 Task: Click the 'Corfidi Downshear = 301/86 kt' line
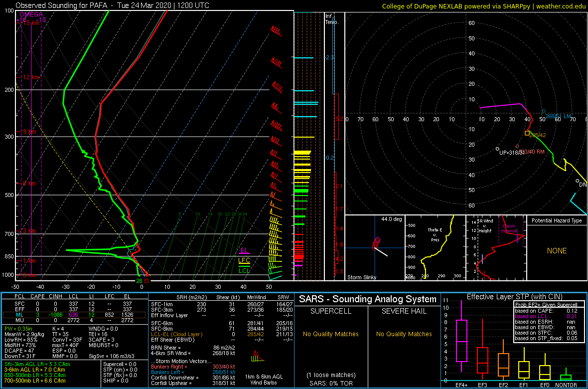pos(192,378)
